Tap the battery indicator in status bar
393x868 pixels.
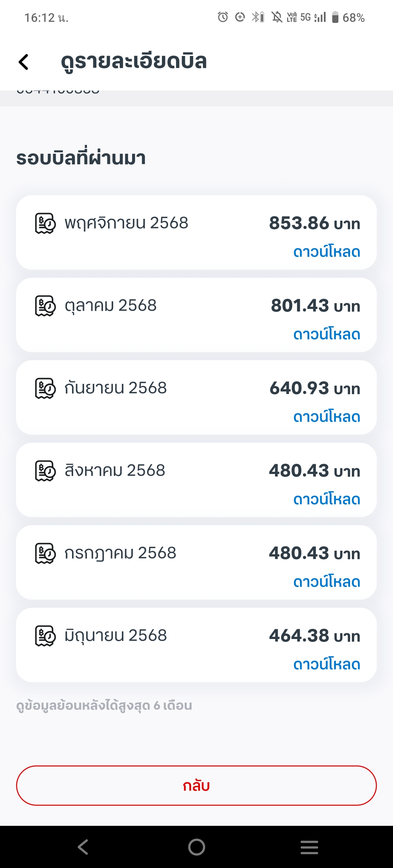[x=335, y=17]
